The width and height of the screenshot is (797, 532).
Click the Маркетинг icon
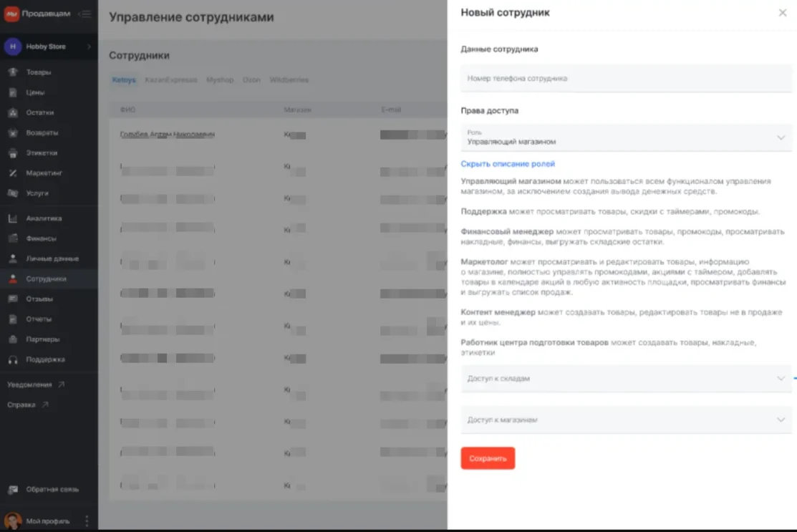(x=13, y=173)
